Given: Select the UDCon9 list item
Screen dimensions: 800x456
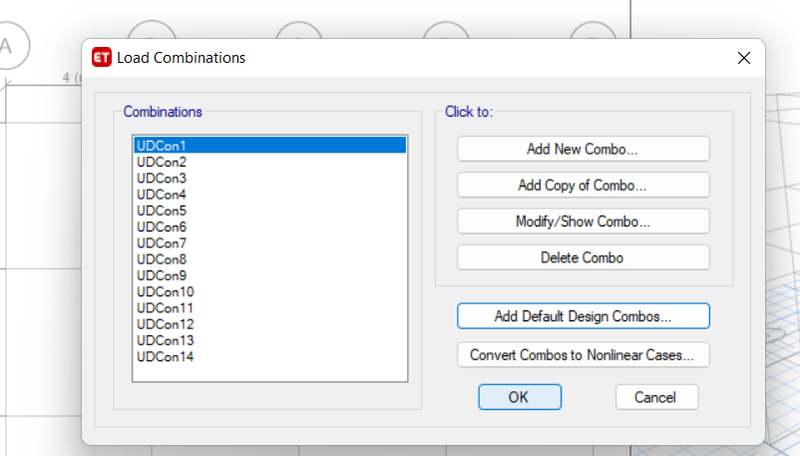Looking at the screenshot, I should [x=270, y=275].
